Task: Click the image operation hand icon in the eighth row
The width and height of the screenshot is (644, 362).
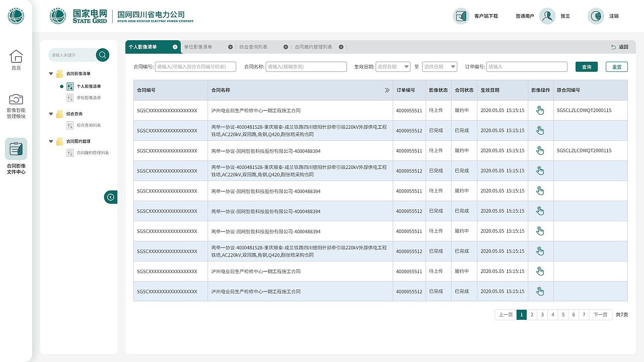Action: pyautogui.click(x=540, y=251)
